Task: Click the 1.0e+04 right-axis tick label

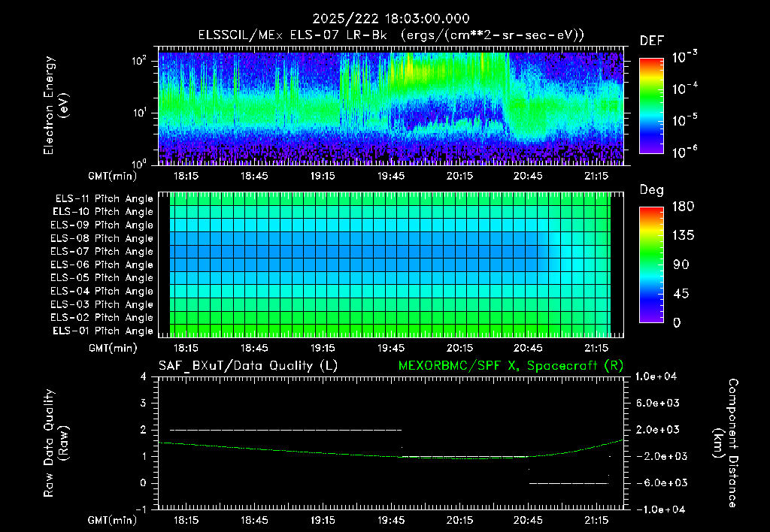Action: (x=656, y=376)
